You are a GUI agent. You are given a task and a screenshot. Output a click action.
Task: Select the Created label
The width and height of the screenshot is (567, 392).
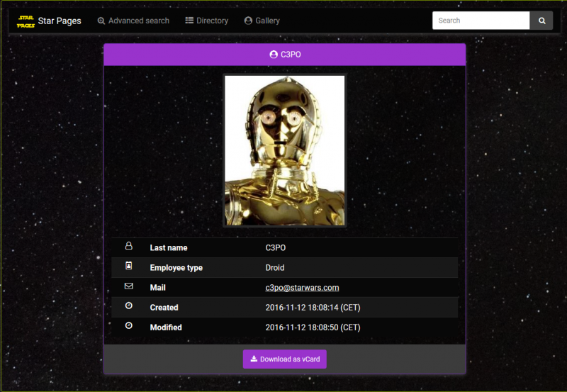[x=164, y=308]
